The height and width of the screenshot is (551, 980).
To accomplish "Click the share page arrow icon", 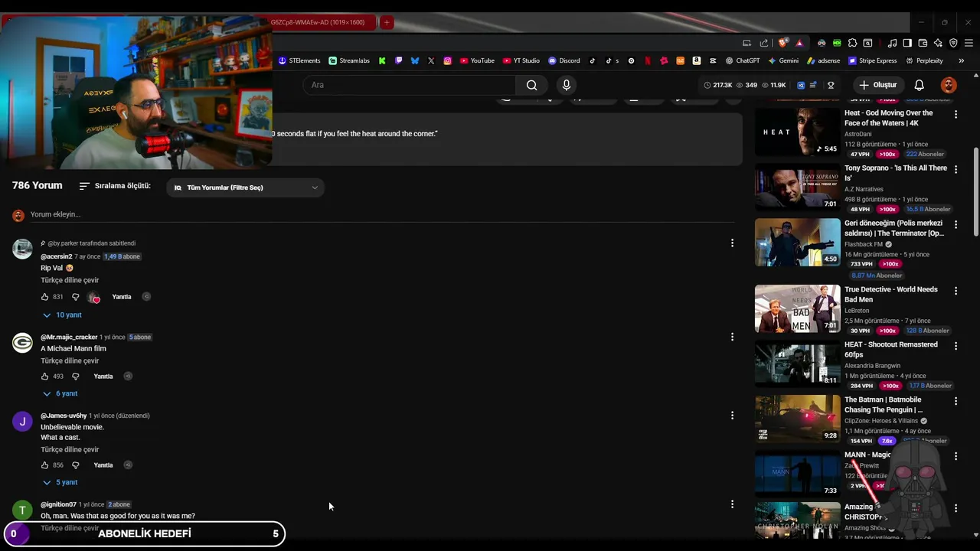I will click(x=764, y=43).
